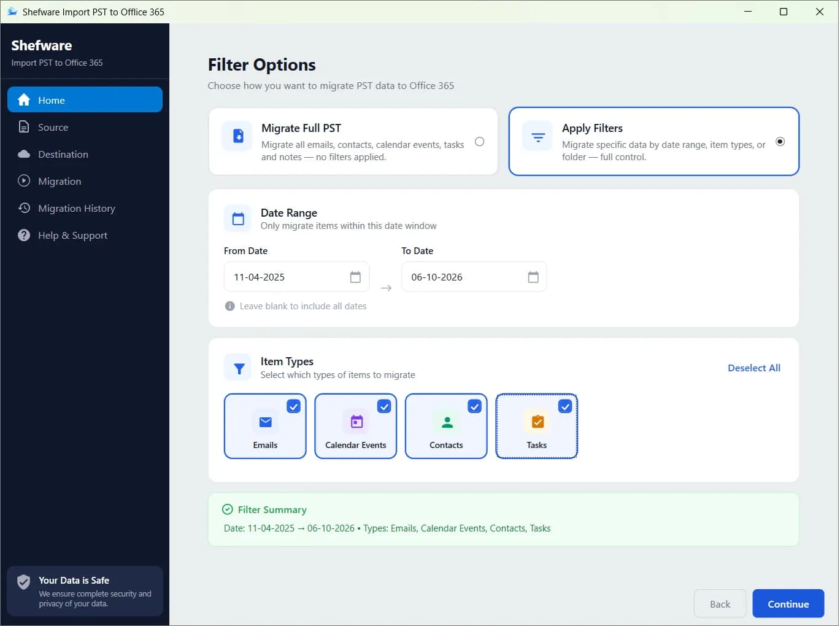Click the Filter Options heading

(x=262, y=64)
